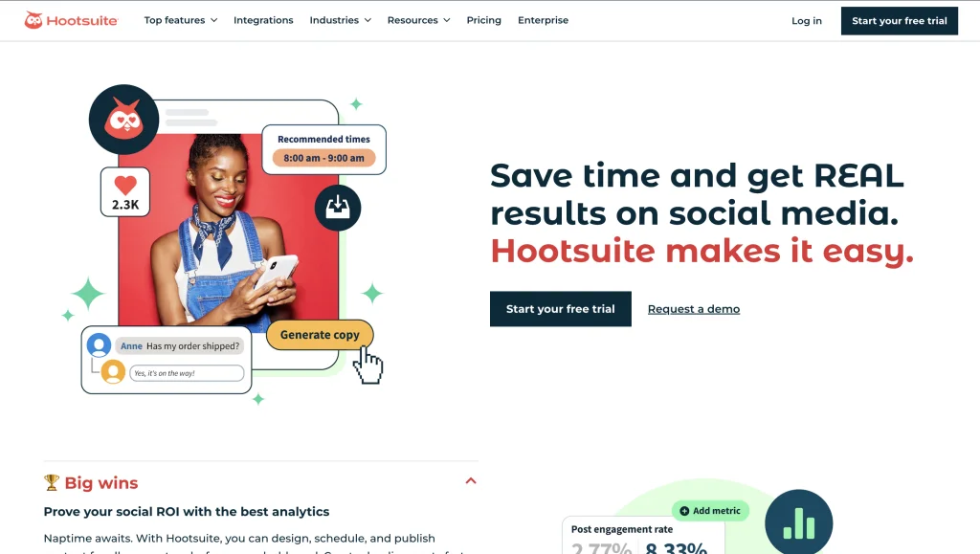Collapse the Big wins section chevron

[x=471, y=481]
